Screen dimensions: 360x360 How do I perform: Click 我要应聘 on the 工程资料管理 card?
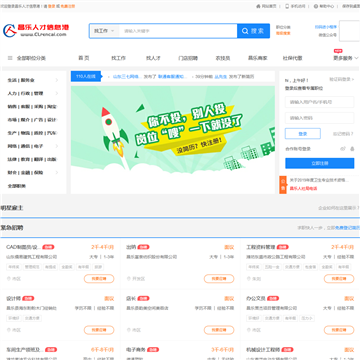(339, 279)
